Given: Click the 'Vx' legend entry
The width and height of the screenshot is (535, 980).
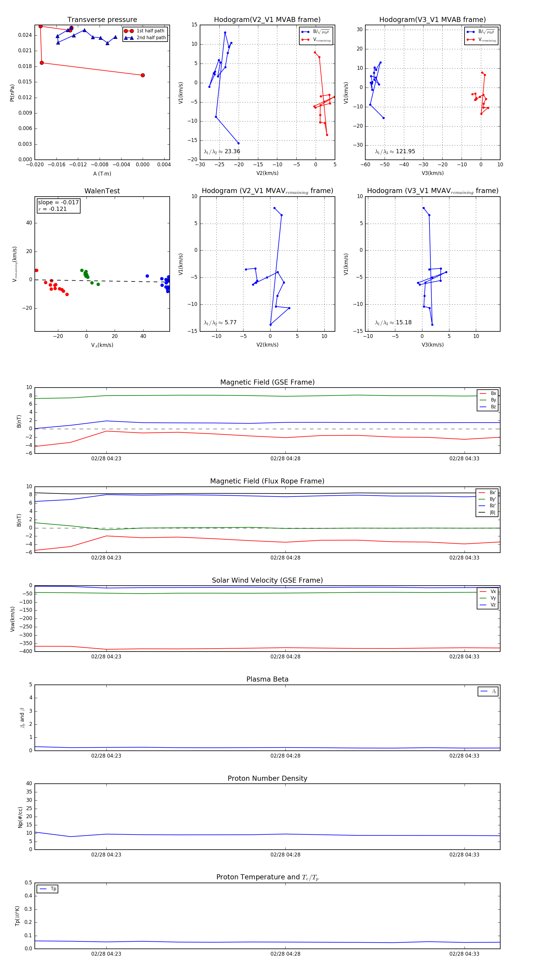Looking at the screenshot, I should pos(488,592).
